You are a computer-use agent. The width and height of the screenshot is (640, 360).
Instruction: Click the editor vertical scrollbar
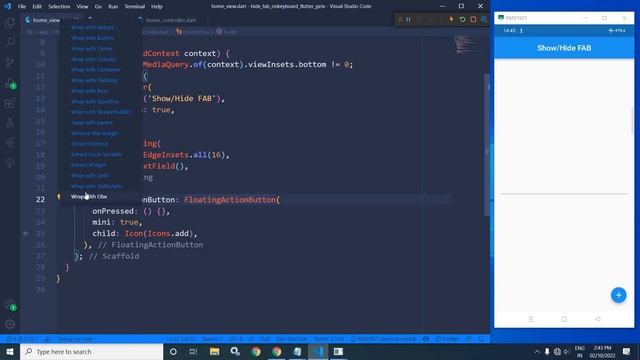click(x=487, y=145)
